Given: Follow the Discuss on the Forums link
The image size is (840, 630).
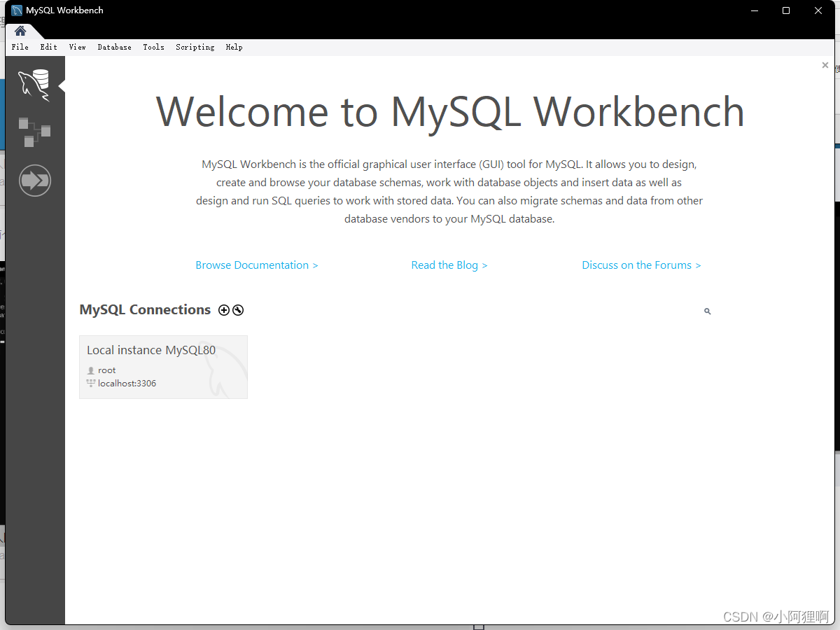Looking at the screenshot, I should coord(641,265).
